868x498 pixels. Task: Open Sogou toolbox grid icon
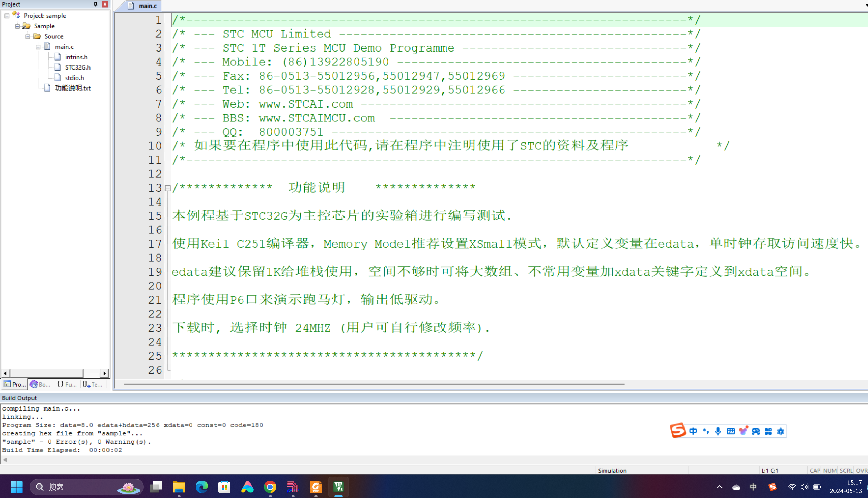[768, 431]
